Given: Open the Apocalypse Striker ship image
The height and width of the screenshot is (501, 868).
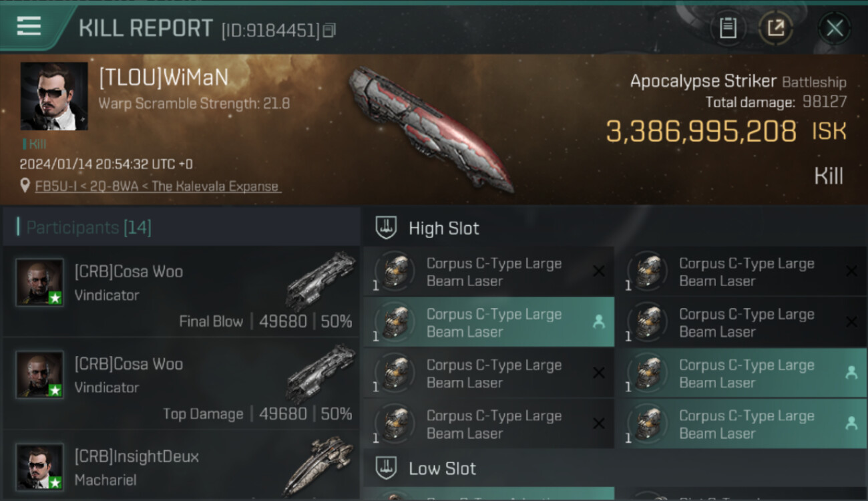Looking at the screenshot, I should [x=431, y=127].
